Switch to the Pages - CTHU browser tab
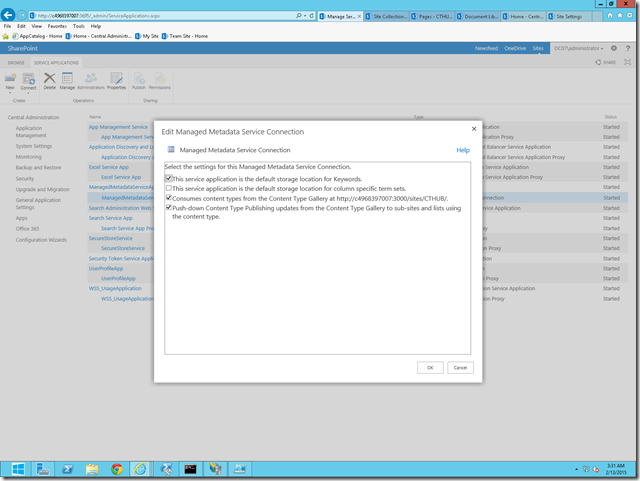The image size is (640, 481). (x=432, y=16)
